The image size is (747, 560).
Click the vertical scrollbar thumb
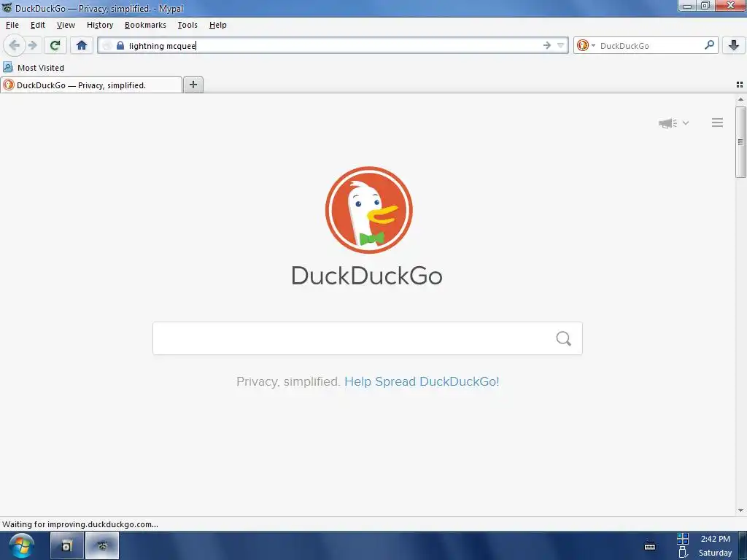coord(740,142)
